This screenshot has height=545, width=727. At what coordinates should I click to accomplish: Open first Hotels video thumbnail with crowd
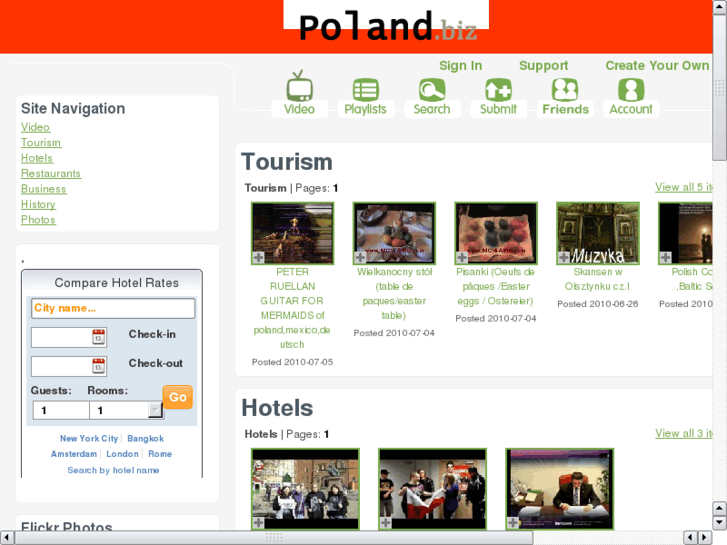(306, 488)
